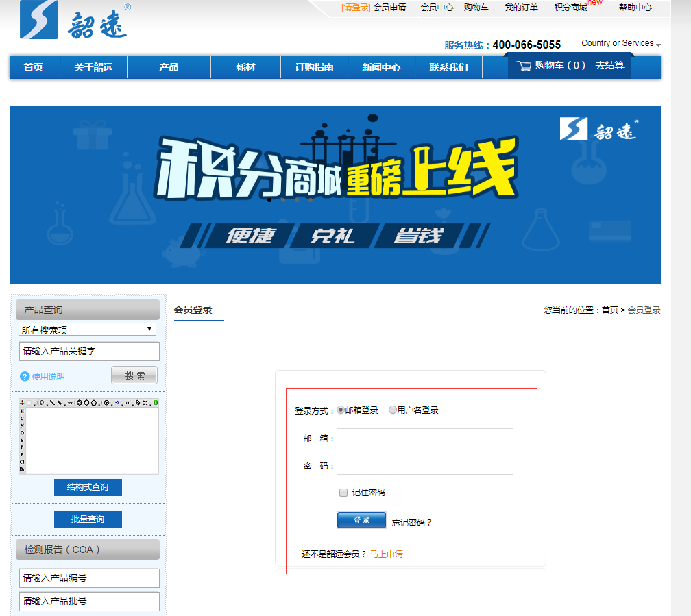This screenshot has height=616, width=691.
Task: Open the 新闻中心 nav menu item
Action: 381,67
